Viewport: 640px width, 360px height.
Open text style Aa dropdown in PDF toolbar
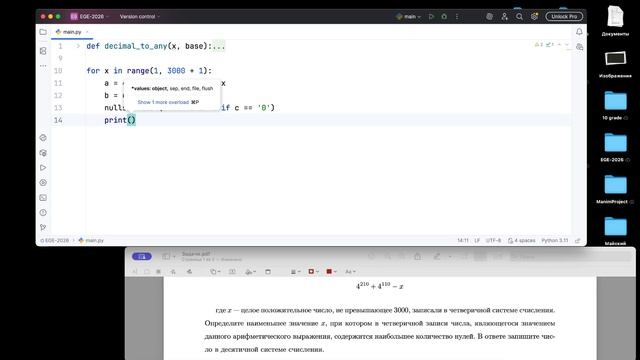coord(350,271)
